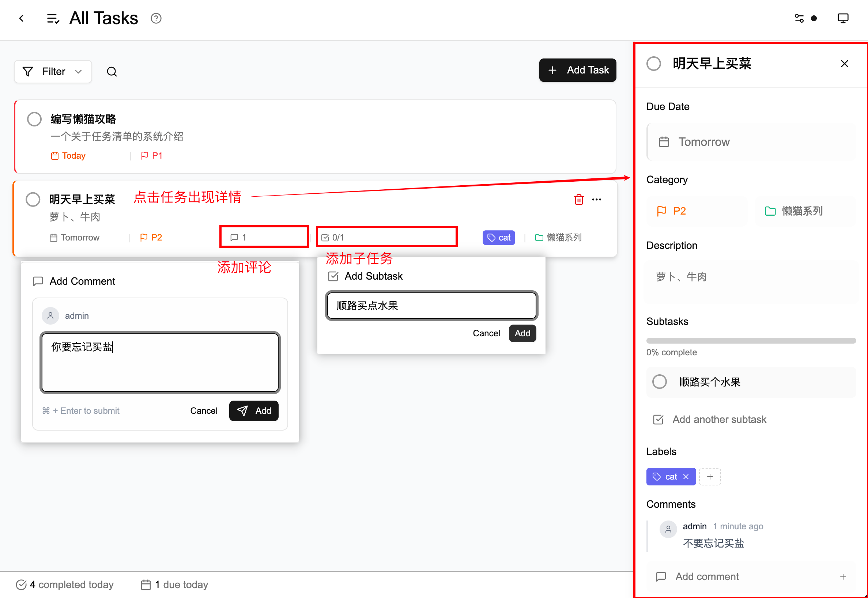
Task: Open the 懒猫系列 category selector in details
Action: pyautogui.click(x=806, y=211)
